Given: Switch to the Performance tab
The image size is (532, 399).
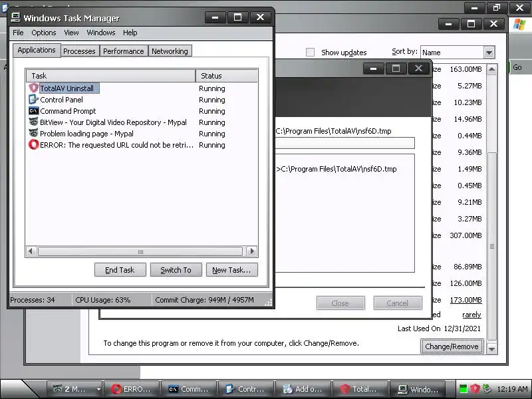Looking at the screenshot, I should [x=124, y=51].
